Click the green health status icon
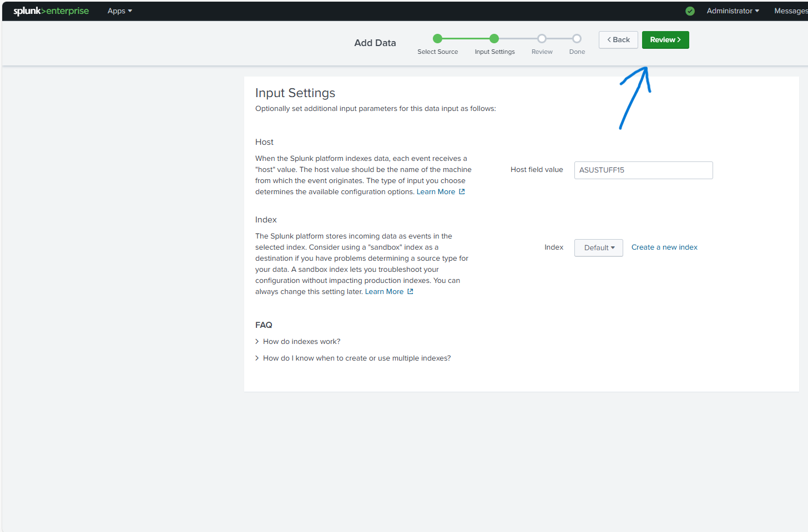The height and width of the screenshot is (532, 808). 689,11
